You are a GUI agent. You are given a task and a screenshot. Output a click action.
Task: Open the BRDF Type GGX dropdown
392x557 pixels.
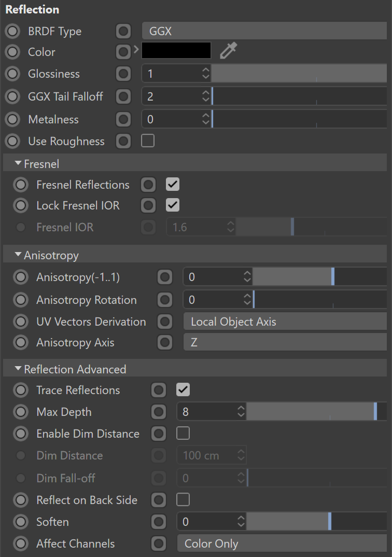[264, 31]
